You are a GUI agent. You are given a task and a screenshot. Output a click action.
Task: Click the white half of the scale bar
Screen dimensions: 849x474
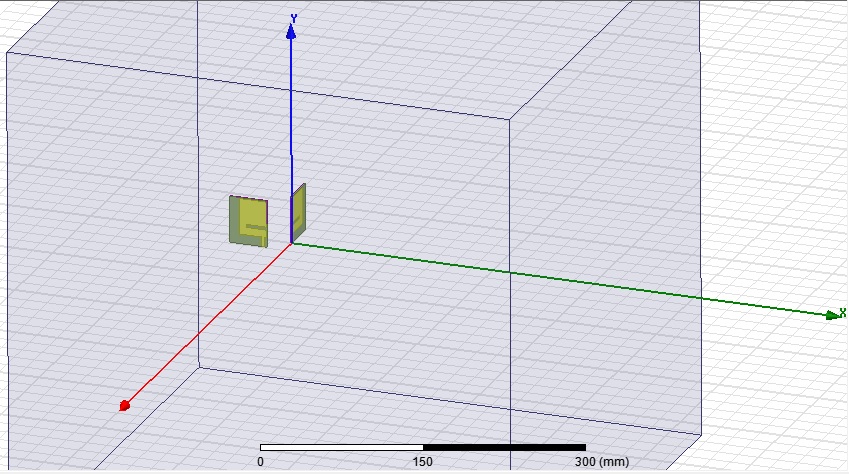[342, 447]
